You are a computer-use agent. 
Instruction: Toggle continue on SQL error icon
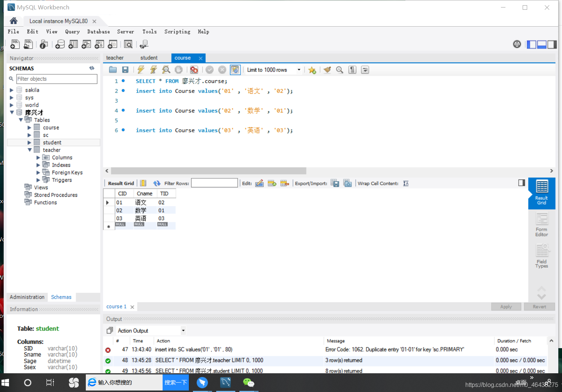[x=194, y=70]
